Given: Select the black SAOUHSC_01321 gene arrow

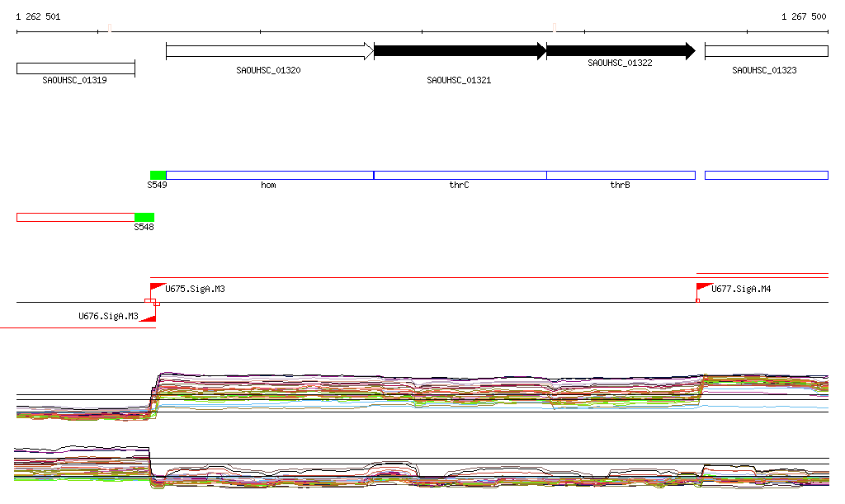Looking at the screenshot, I should tap(460, 51).
